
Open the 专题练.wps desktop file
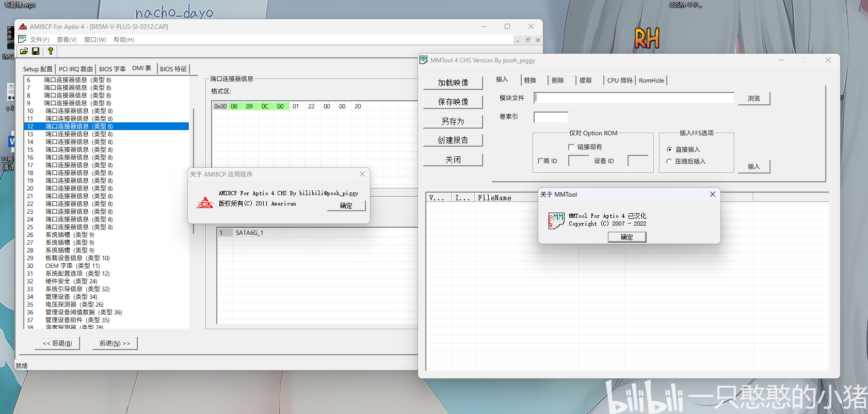(x=20, y=5)
